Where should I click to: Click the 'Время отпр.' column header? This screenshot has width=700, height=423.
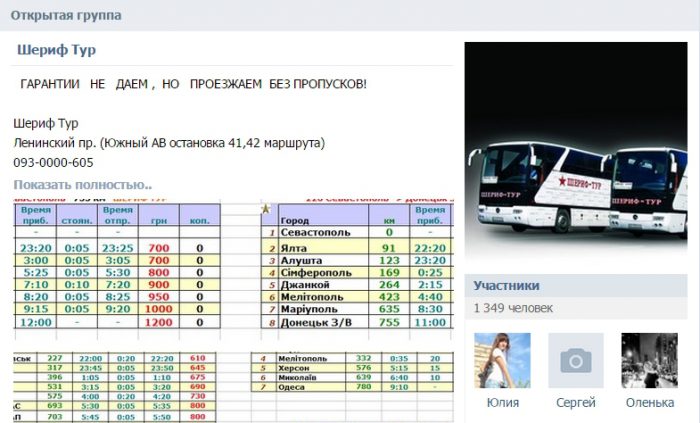pos(118,215)
